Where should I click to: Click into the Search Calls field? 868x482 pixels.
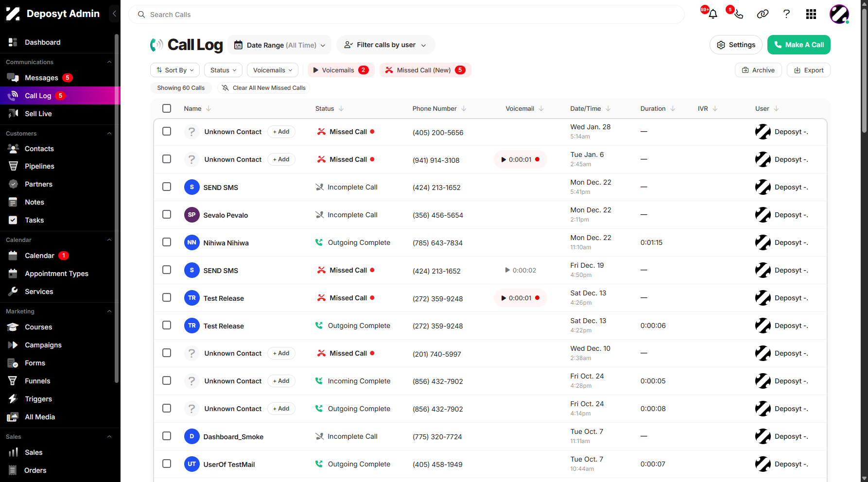(406, 15)
